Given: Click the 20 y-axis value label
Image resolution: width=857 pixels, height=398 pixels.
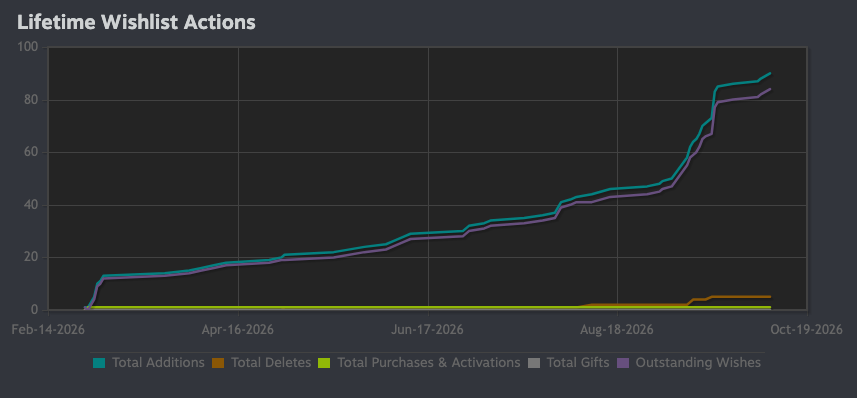Looking at the screenshot, I should tap(31, 257).
